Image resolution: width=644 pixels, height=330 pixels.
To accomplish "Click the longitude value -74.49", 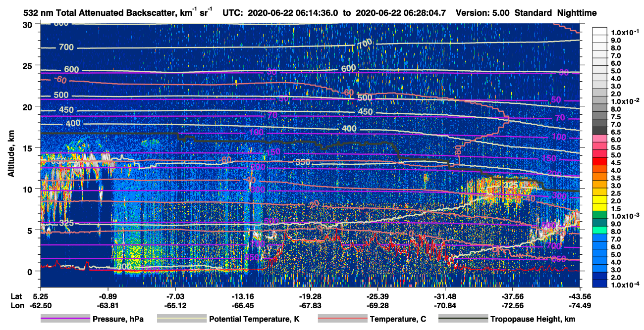I will coord(580,305).
